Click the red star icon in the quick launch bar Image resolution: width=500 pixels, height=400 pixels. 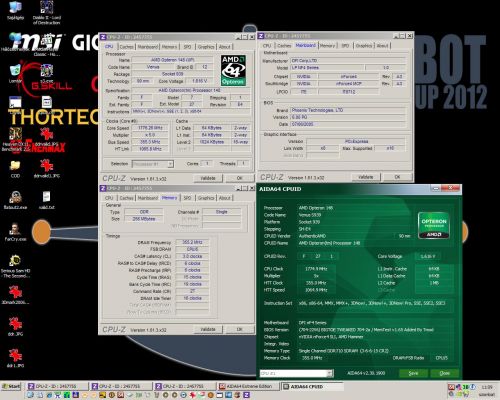193,395
